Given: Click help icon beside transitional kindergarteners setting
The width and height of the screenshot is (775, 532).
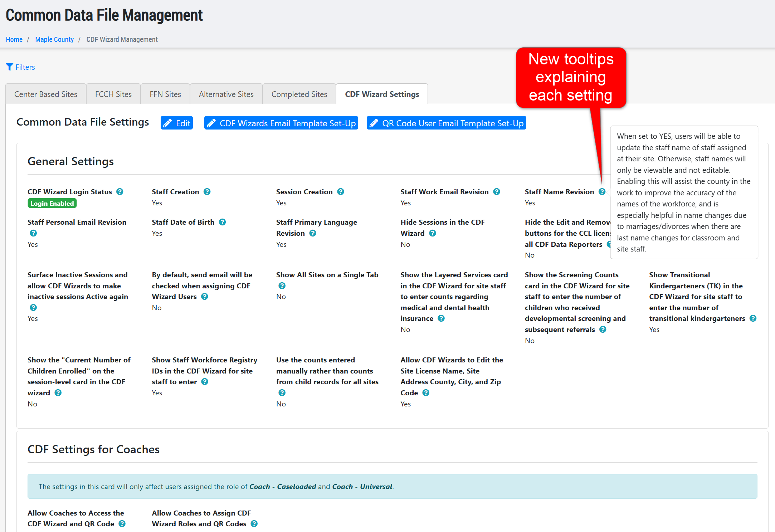Looking at the screenshot, I should tap(753, 318).
